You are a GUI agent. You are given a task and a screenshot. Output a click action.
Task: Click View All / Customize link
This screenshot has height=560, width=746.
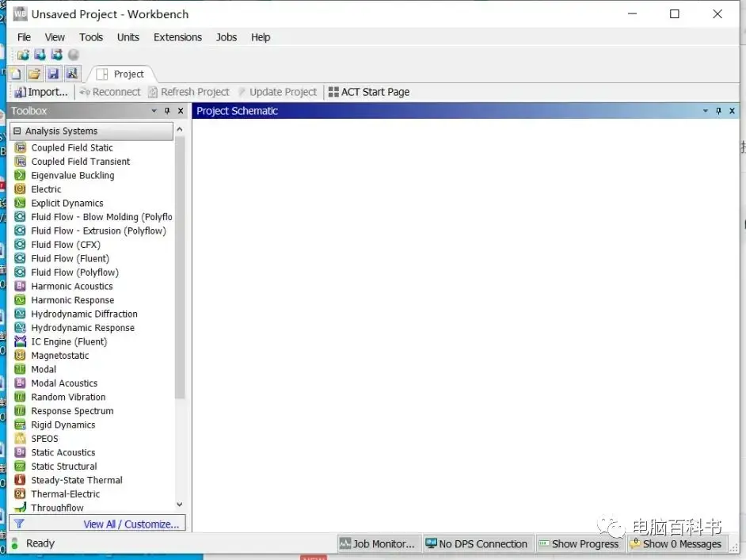pyautogui.click(x=131, y=524)
